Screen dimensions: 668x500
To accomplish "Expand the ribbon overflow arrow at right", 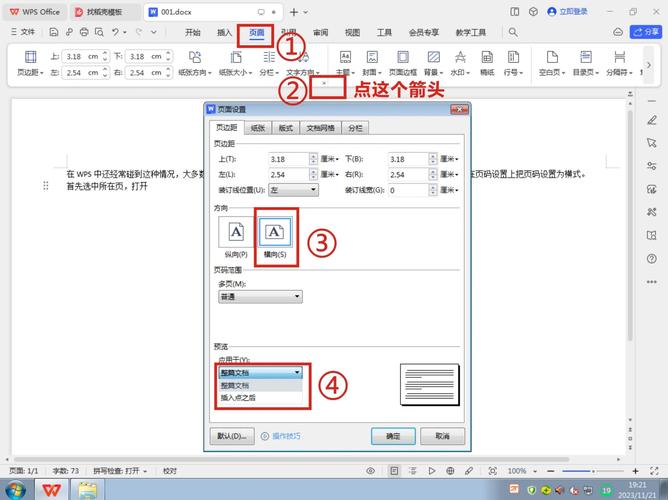I will (x=648, y=65).
